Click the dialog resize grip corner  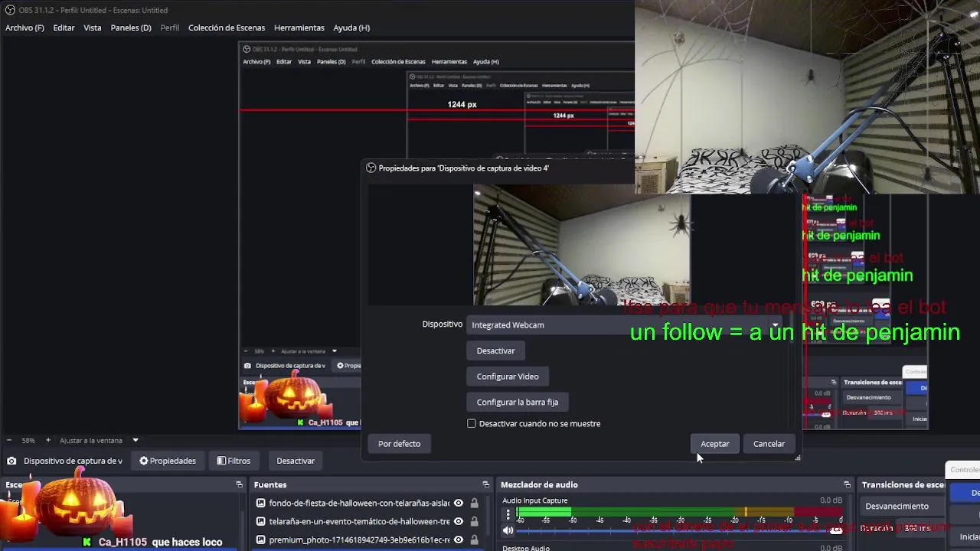(797, 458)
